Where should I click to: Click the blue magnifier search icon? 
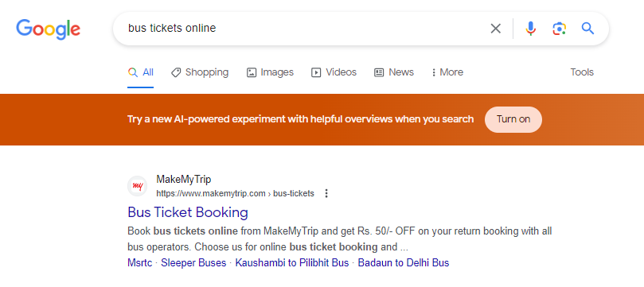click(587, 29)
